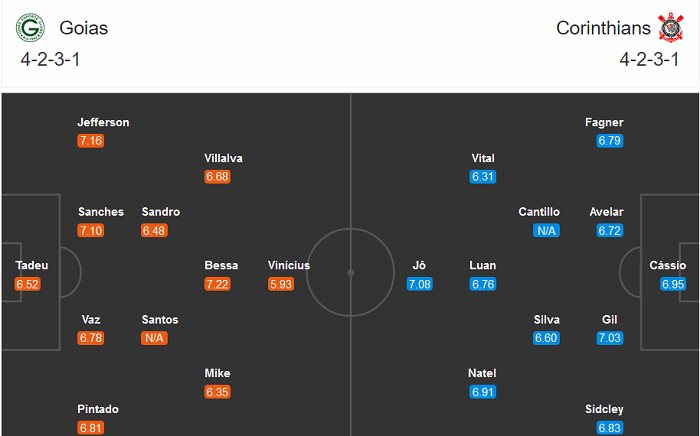Image resolution: width=700 pixels, height=436 pixels.
Task: Open the Corinthians team name link
Action: (602, 28)
